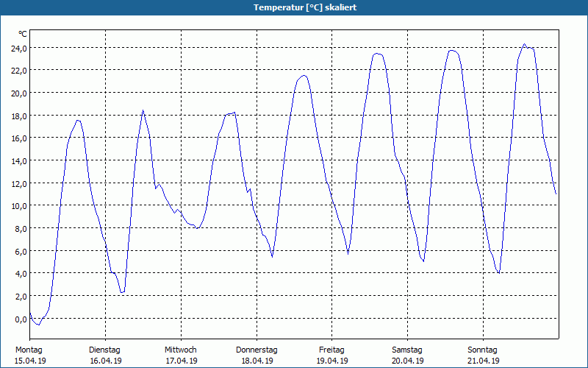Click the °C unit label
The height and width of the screenshot is (368, 588).
coord(23,34)
